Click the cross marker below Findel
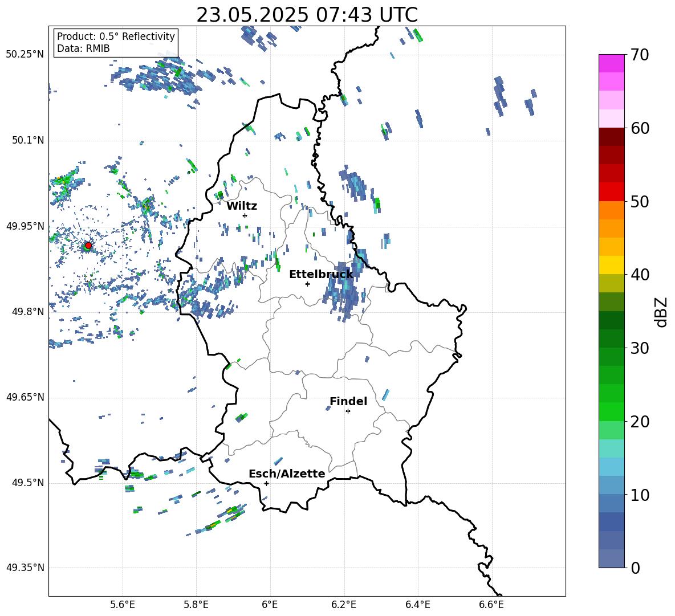The height and width of the screenshot is (616, 675). [348, 411]
